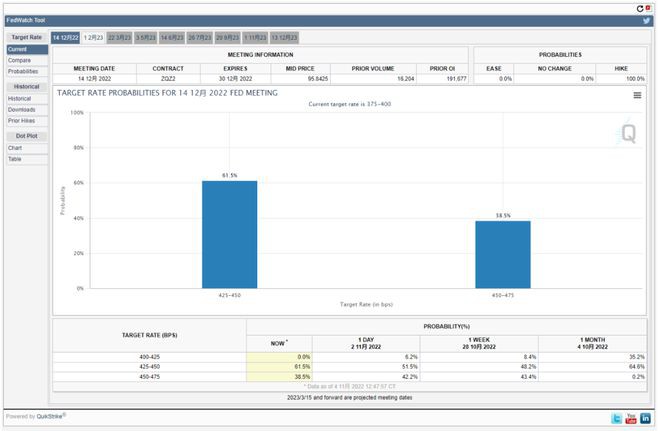Open Prior Hikes in sidebar
The image size is (660, 431).
coord(22,120)
